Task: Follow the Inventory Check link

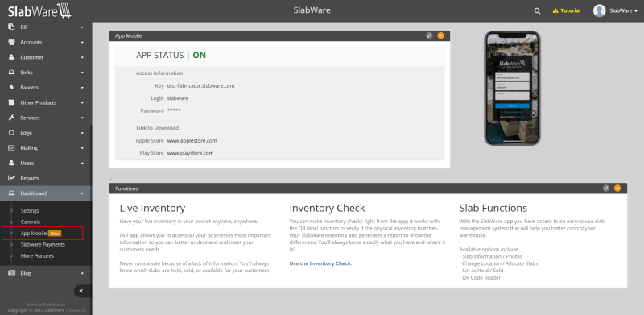Action: click(330, 263)
